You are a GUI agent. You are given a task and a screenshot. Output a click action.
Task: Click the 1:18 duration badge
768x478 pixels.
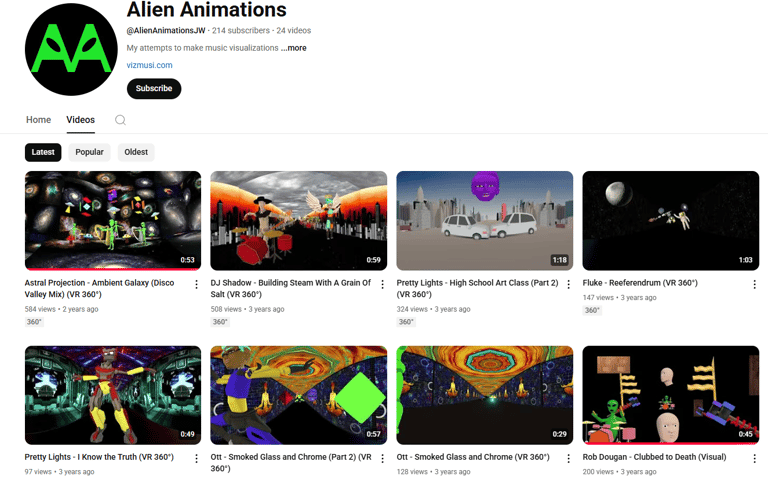559,260
